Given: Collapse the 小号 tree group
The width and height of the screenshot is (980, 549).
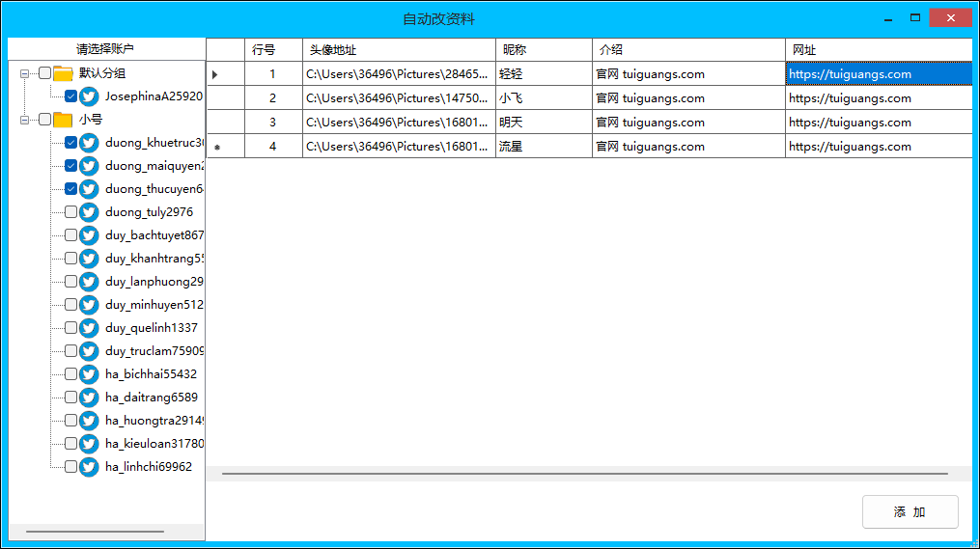Looking at the screenshot, I should coord(25,120).
